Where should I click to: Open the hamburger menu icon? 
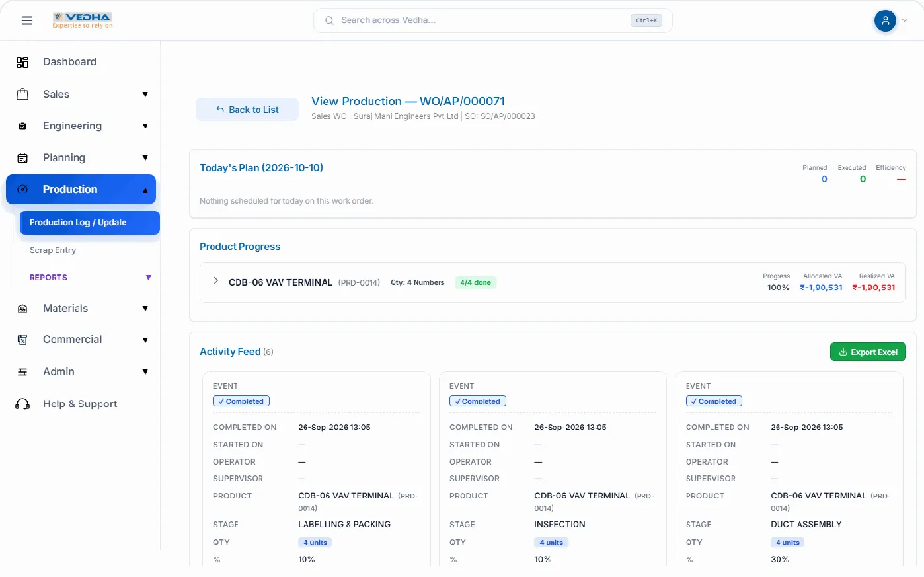point(27,20)
